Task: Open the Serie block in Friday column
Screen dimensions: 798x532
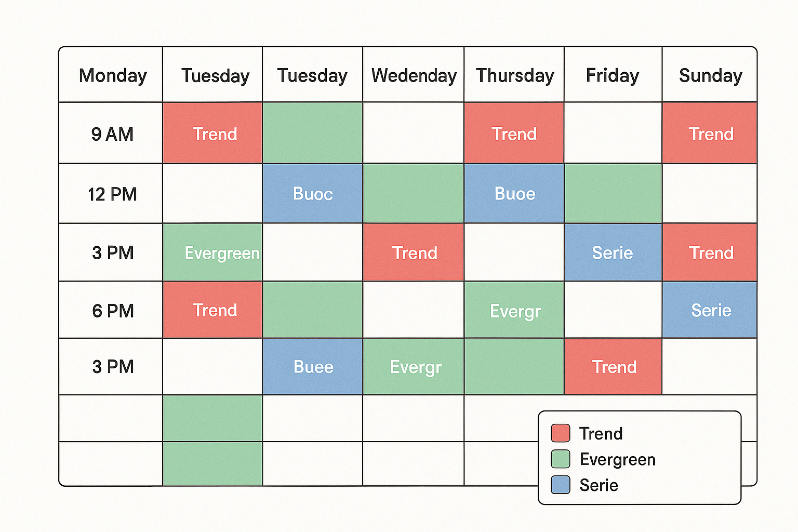Action: [613, 253]
